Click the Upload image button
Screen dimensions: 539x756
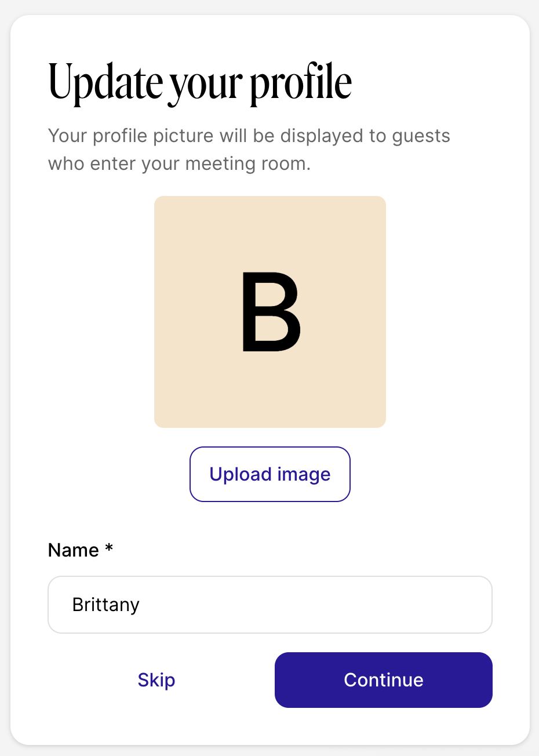[x=269, y=474]
